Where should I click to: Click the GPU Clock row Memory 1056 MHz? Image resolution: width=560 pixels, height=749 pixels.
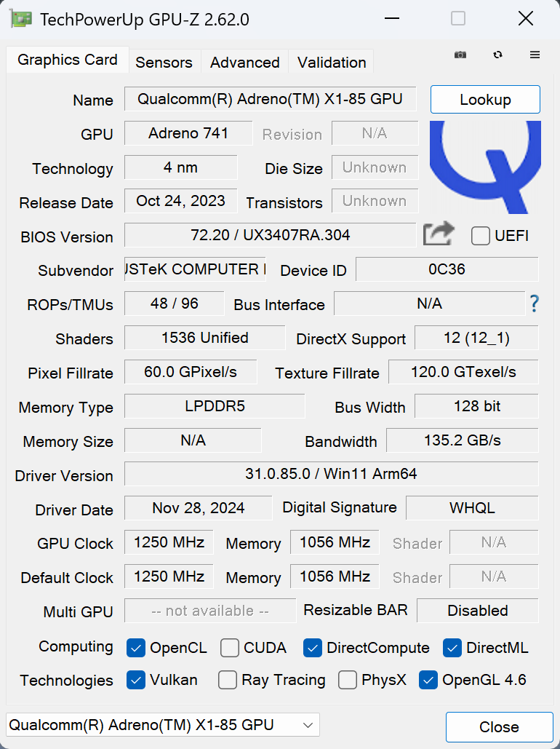pos(335,542)
